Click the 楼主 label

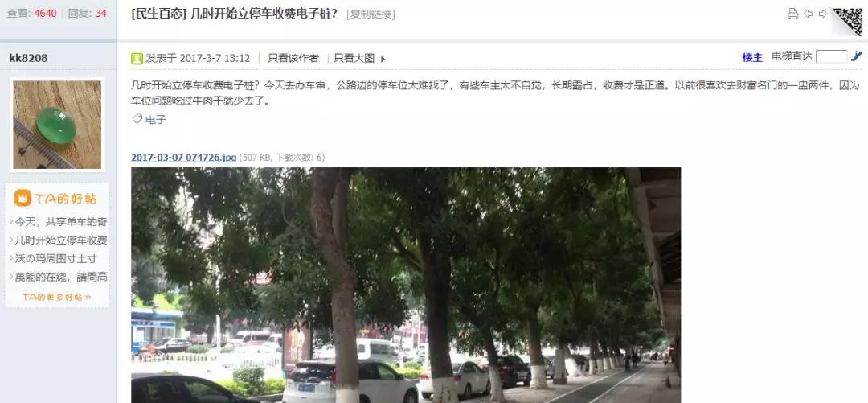[752, 57]
